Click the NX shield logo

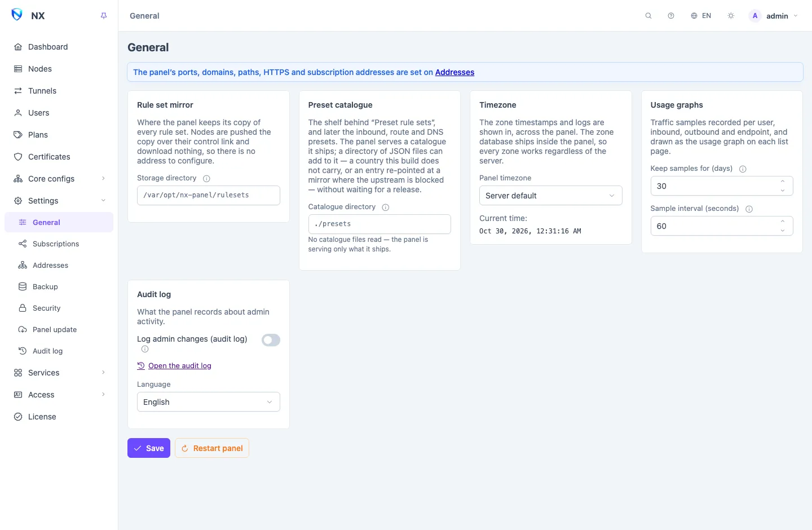(17, 15)
